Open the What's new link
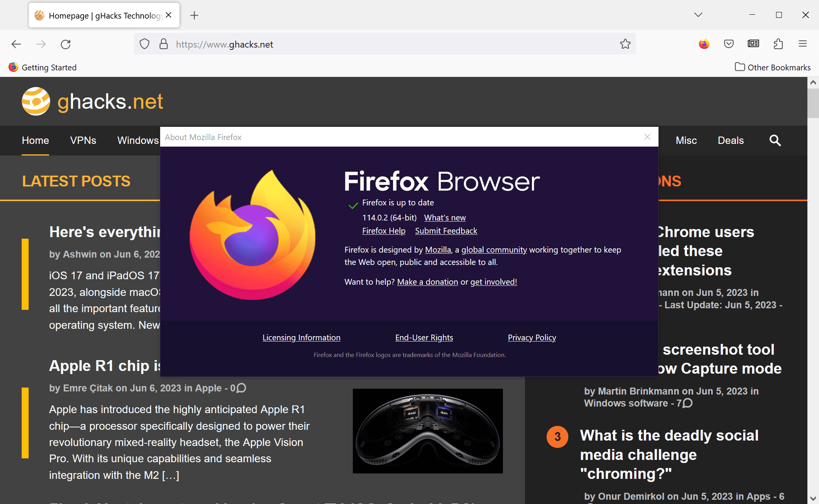Image resolution: width=819 pixels, height=504 pixels. tap(445, 218)
